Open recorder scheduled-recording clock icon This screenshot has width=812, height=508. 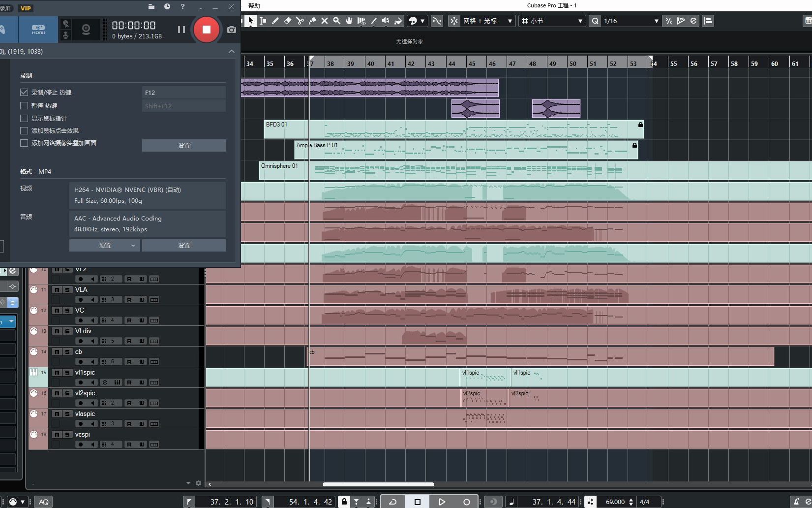point(167,6)
